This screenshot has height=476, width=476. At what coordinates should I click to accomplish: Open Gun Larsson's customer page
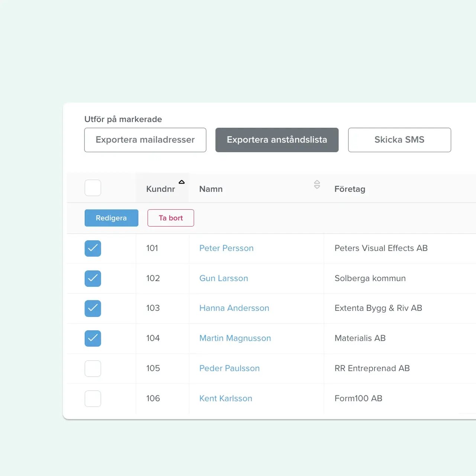(223, 278)
